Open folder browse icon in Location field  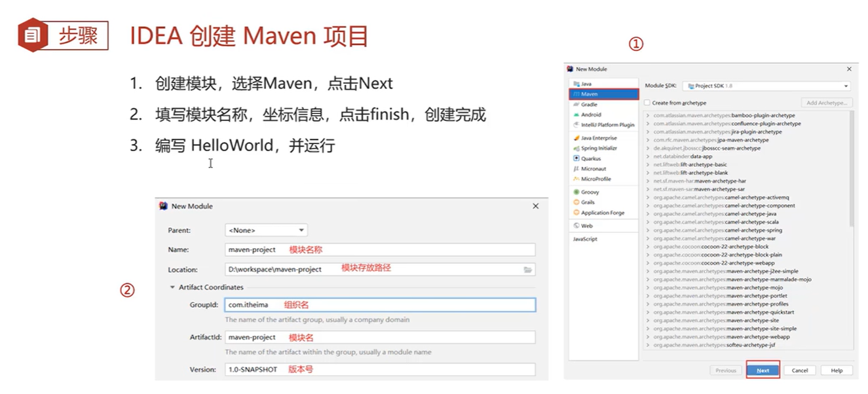pos(527,269)
